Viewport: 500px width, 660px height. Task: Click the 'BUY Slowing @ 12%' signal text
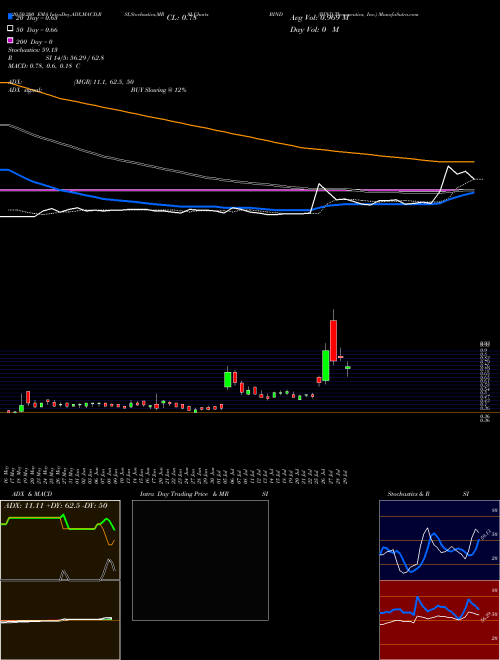click(158, 90)
